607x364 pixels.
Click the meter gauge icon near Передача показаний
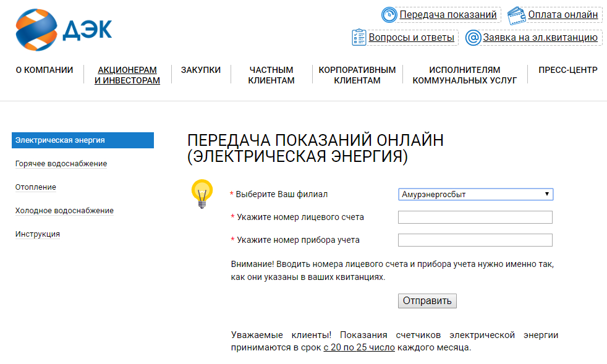389,15
